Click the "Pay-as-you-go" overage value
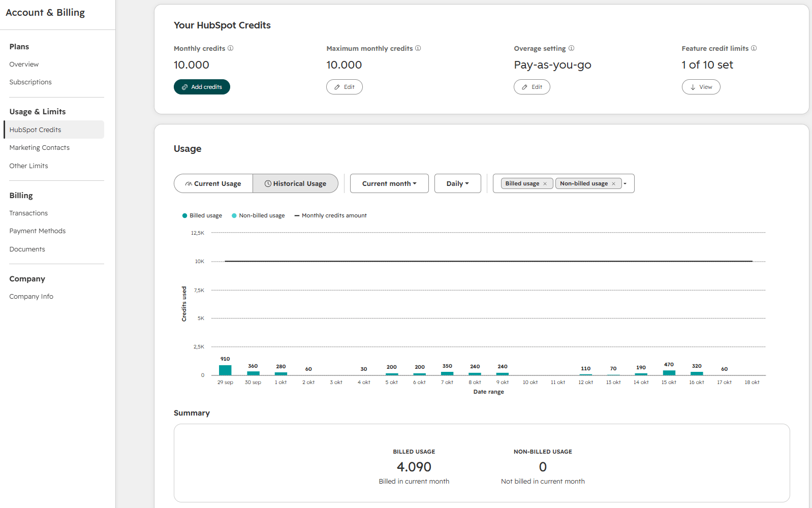 coord(552,65)
